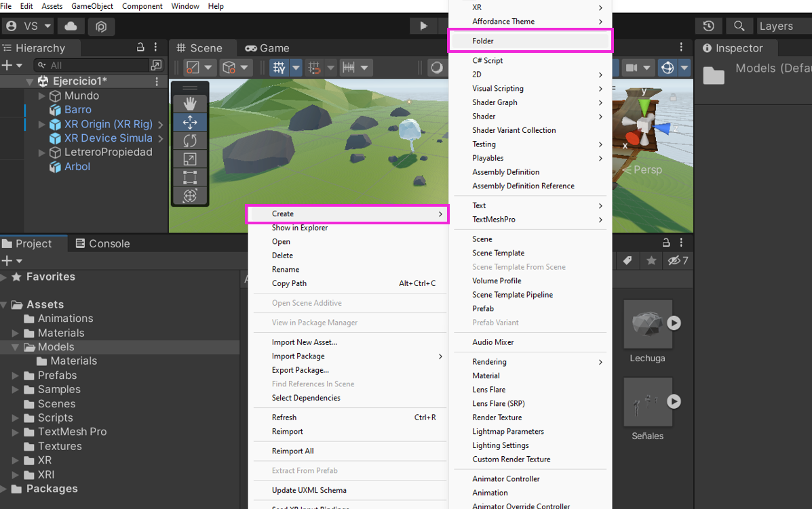Click the global search magnifier icon
Viewport: 812px width, 509px height.
click(739, 26)
